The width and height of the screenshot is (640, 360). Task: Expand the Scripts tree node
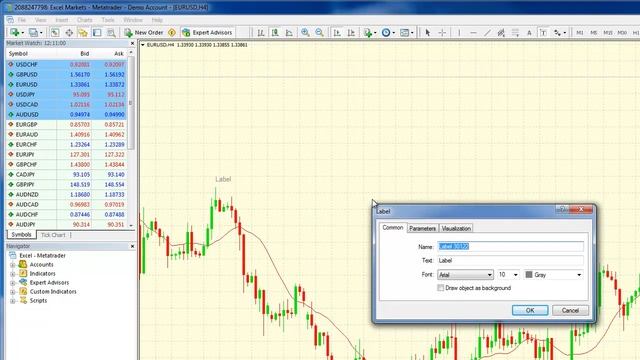point(13,301)
